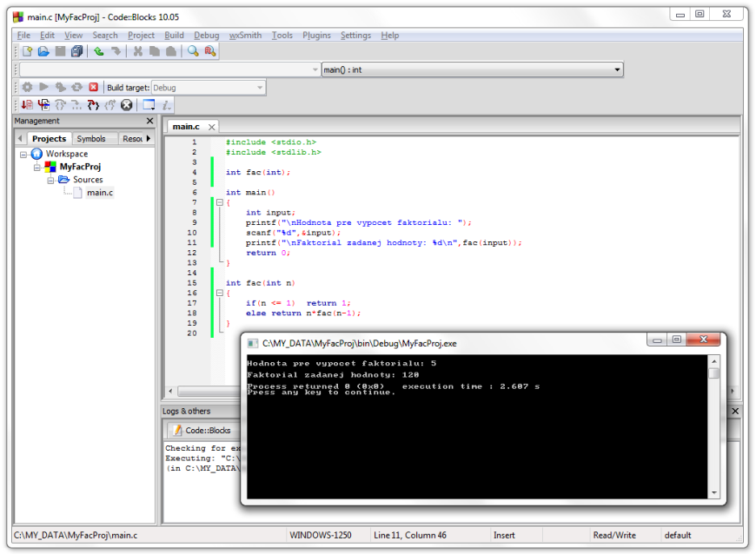Click the Debug/Continue icon
756x554 pixels.
(x=27, y=104)
